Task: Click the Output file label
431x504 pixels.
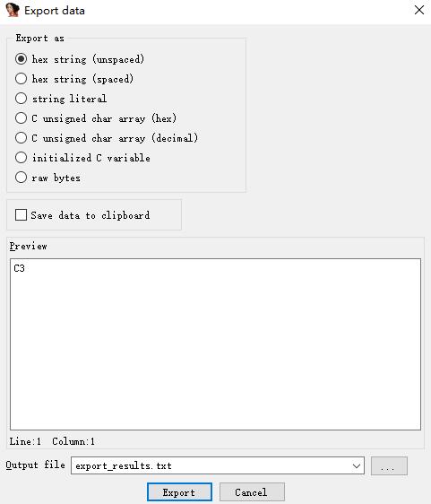Action: coord(35,465)
